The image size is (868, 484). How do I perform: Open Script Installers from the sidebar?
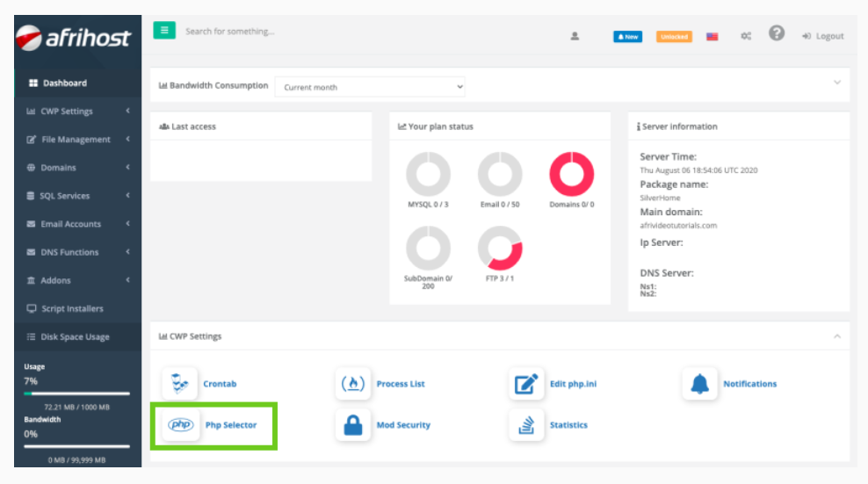[72, 308]
